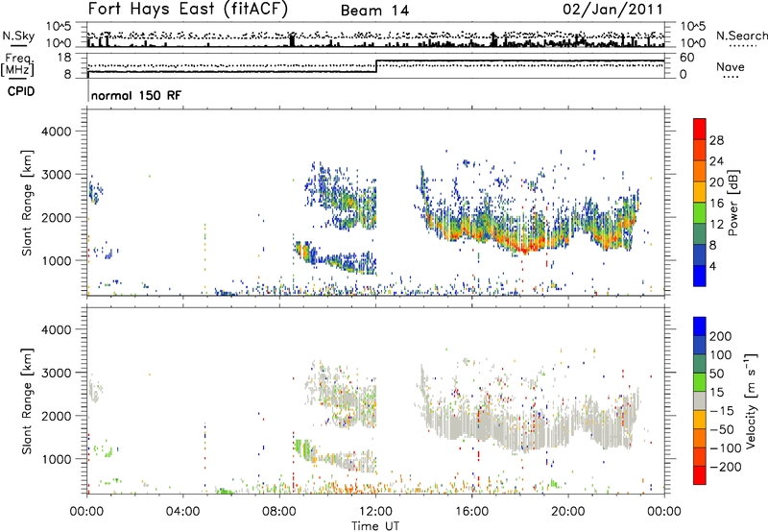This screenshot has width=768, height=532.
Task: Select the "Beam 14" label
Action: pos(374,11)
